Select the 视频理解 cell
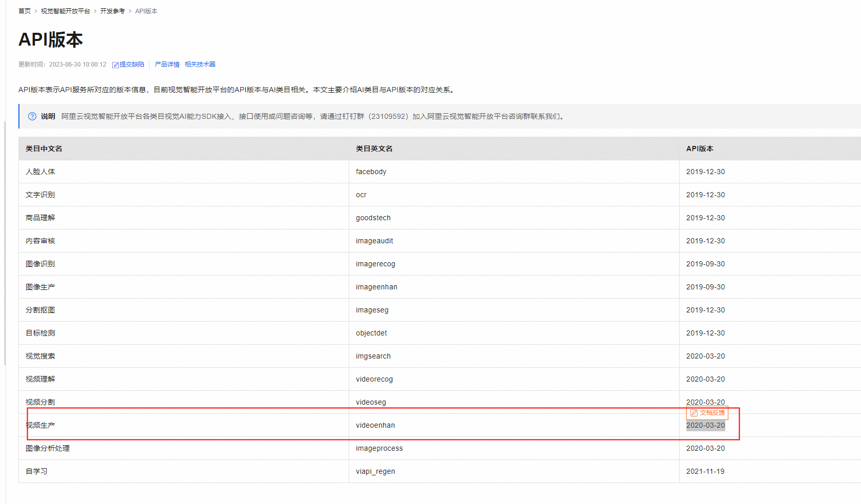 184,379
